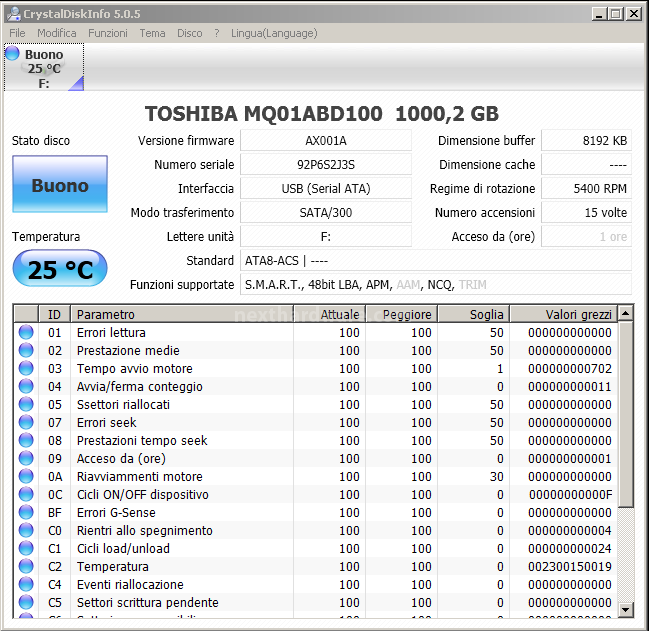This screenshot has height=631, width=649.
Task: Click status orb for 0A Riavviamenti motore
Action: pyautogui.click(x=26, y=476)
